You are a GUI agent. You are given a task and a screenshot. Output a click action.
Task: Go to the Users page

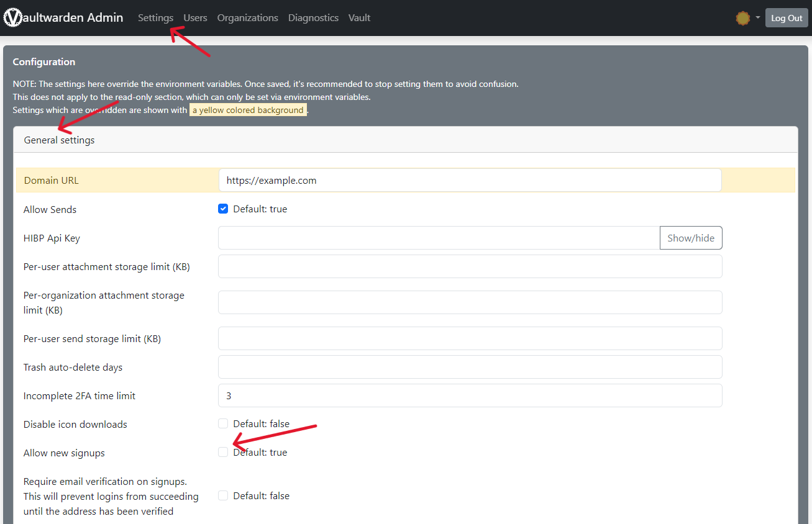[195, 18]
